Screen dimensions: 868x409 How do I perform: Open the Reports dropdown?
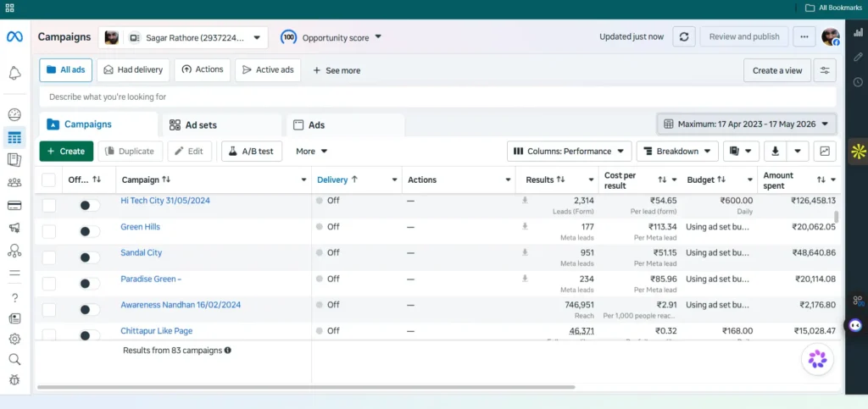tap(741, 151)
